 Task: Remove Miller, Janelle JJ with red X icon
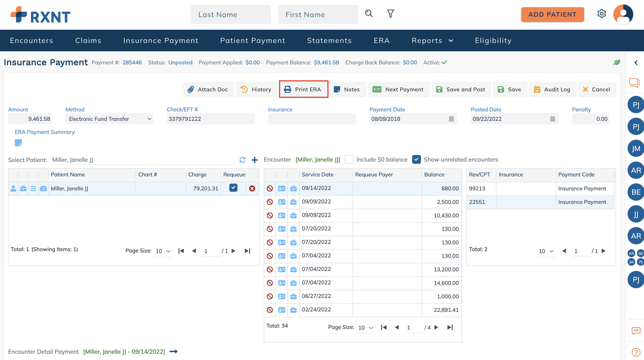[252, 189]
